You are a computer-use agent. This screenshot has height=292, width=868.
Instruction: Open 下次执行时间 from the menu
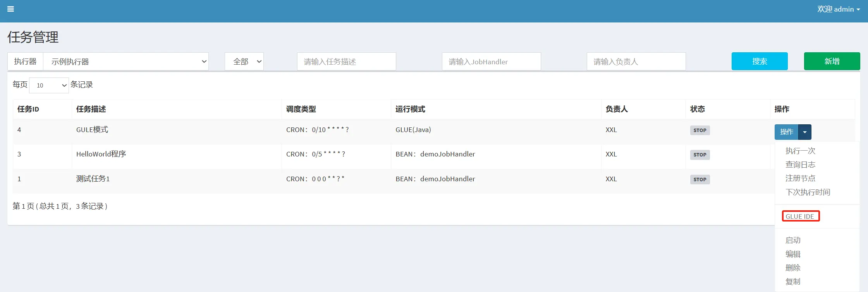[808, 192]
